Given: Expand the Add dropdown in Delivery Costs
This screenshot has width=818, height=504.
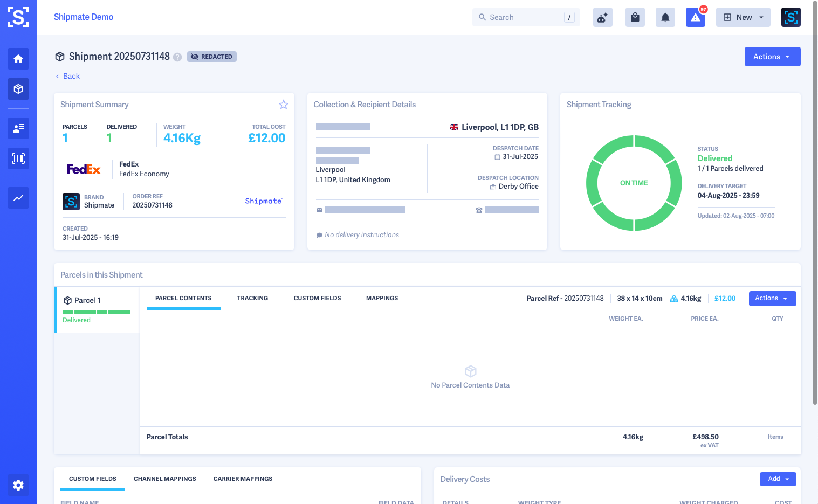Looking at the screenshot, I should coord(778,479).
